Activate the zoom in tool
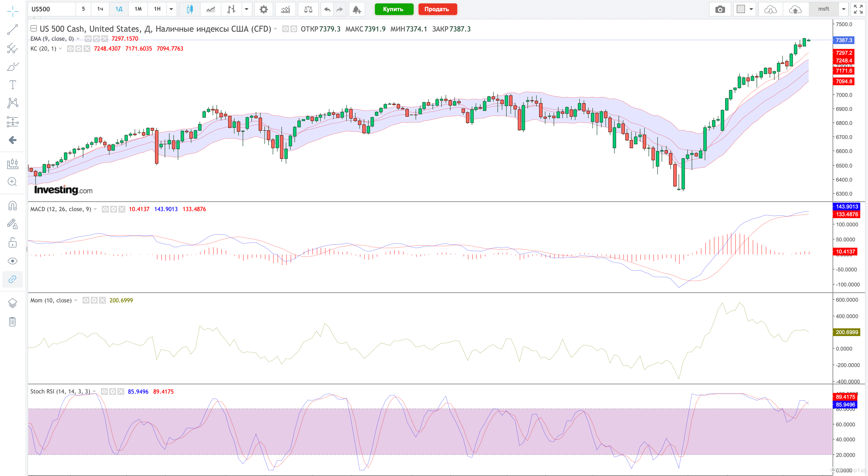The width and height of the screenshot is (868, 476). coord(12,182)
